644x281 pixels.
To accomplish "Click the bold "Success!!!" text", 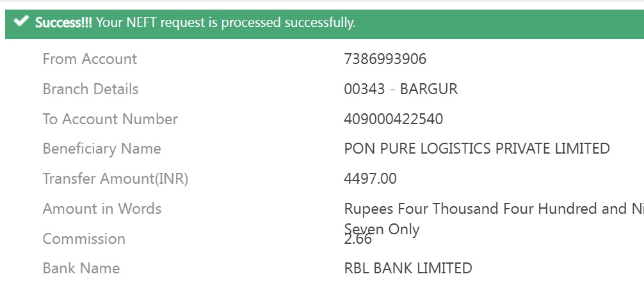I will click(63, 22).
